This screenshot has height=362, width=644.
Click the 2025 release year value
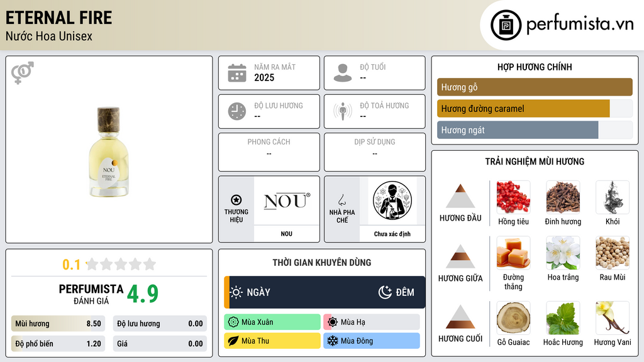264,77
